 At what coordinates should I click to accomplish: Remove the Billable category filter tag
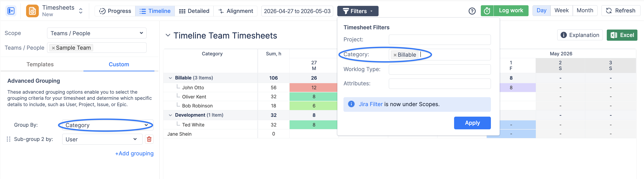click(395, 55)
